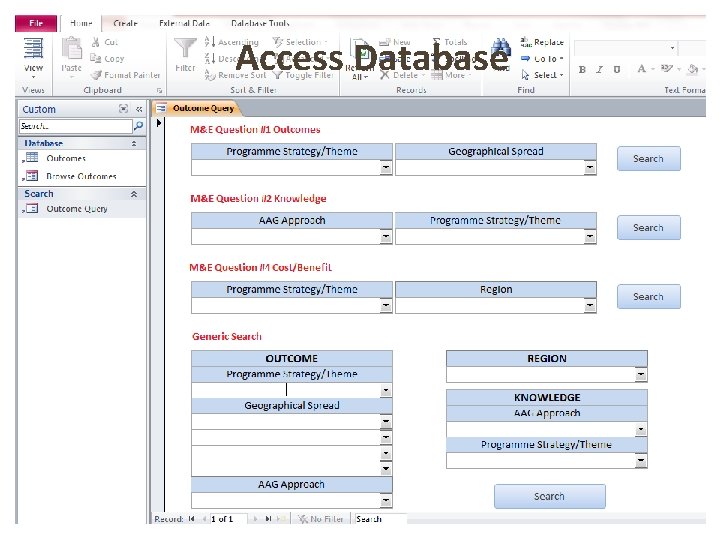Toggle Bold text formatting

582,69
